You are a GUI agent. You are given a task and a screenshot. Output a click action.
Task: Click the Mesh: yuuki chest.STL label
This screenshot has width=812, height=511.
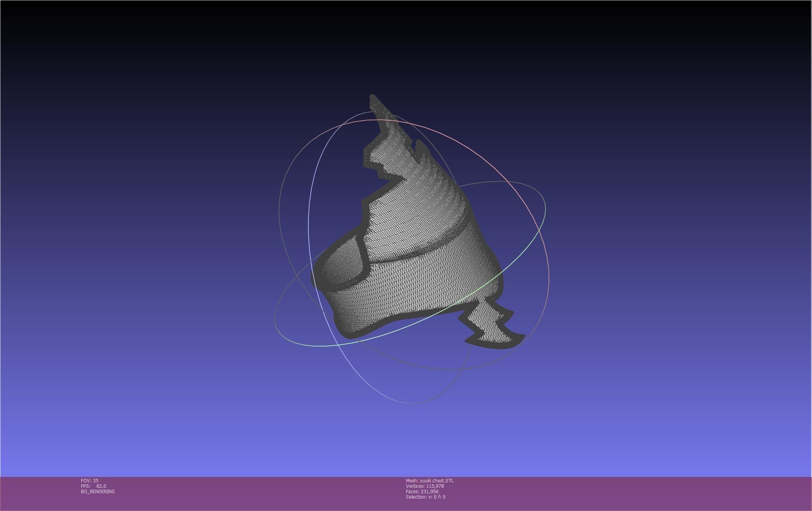tap(430, 480)
